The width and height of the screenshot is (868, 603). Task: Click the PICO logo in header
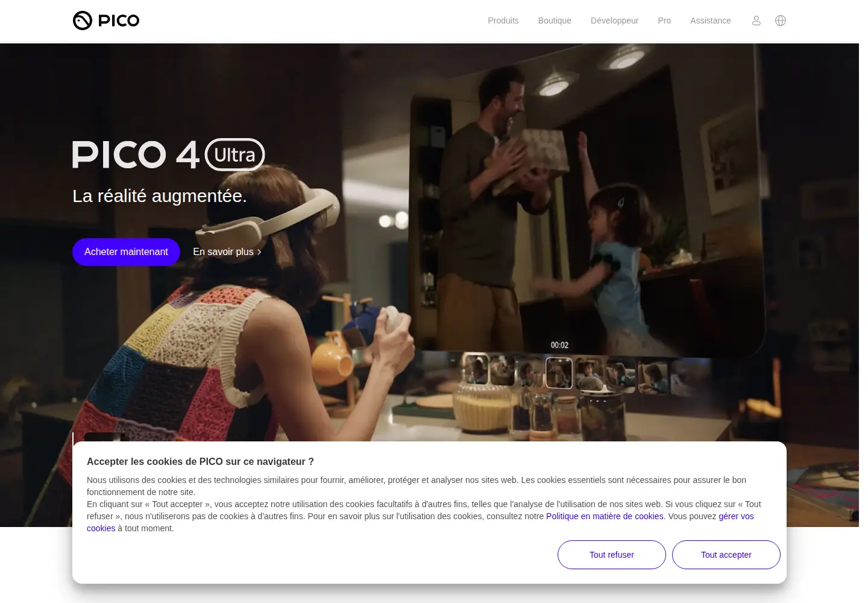pos(106,21)
